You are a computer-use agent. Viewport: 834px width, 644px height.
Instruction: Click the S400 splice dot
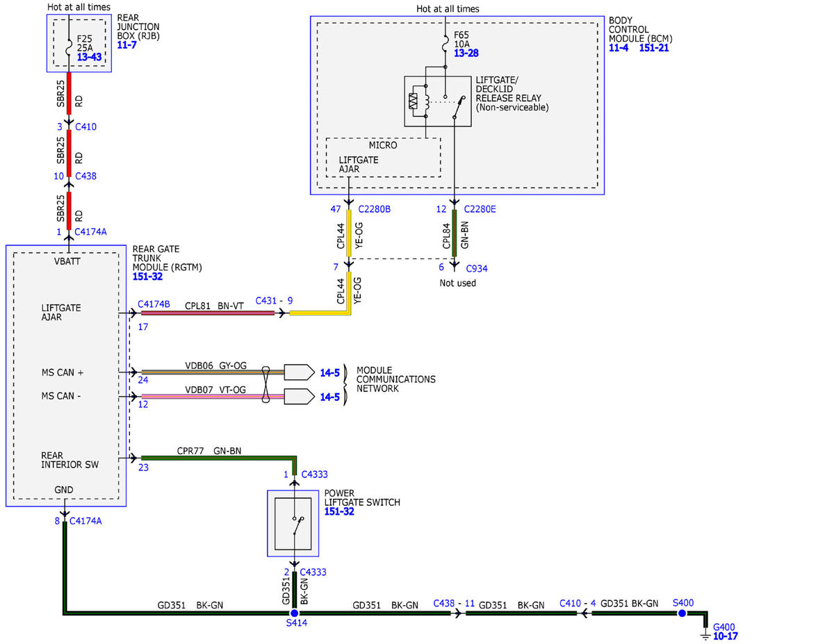pos(682,613)
